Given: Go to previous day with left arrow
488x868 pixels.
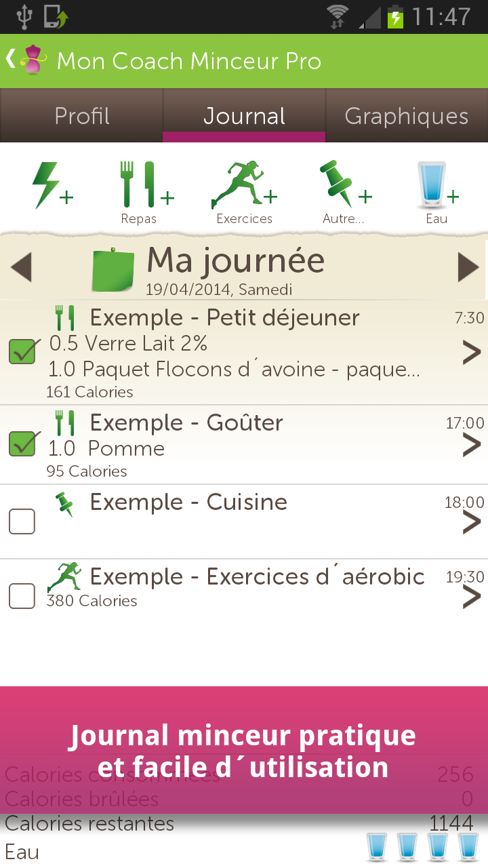Looking at the screenshot, I should pos(22,267).
